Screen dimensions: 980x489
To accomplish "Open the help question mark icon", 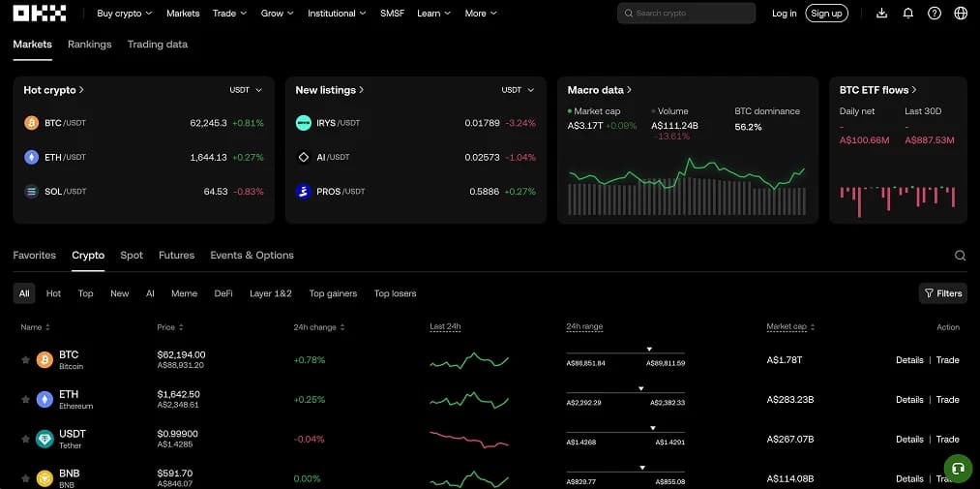I will coord(935,14).
